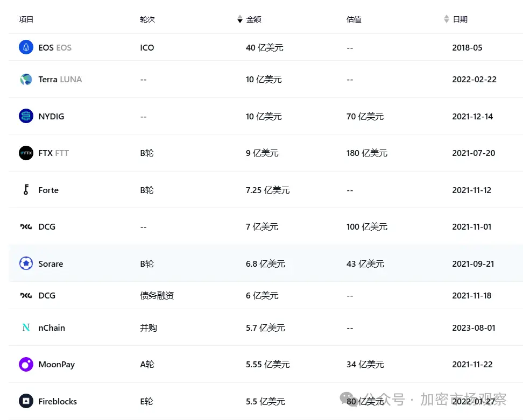Open DCG in the 6 亿美元 row
The width and height of the screenshot is (523, 420).
pos(47,295)
